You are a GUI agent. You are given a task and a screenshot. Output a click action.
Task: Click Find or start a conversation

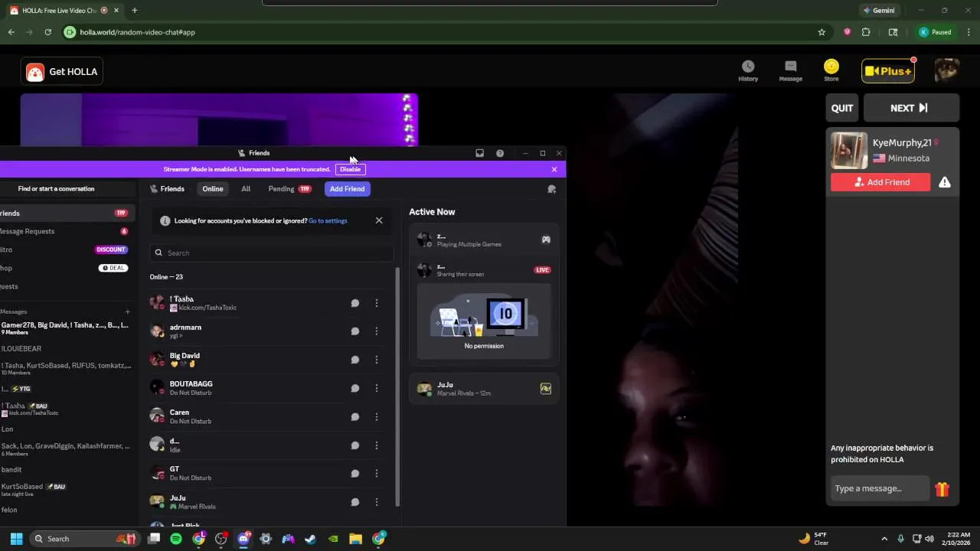(56, 189)
